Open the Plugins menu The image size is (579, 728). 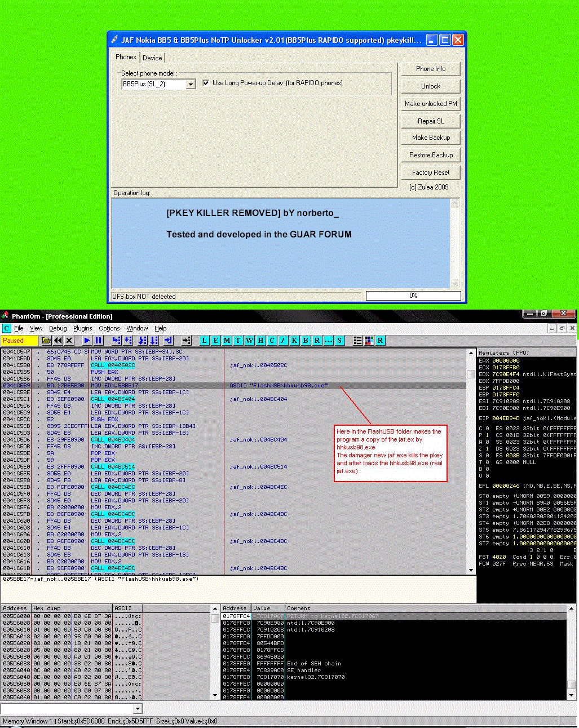(82, 328)
